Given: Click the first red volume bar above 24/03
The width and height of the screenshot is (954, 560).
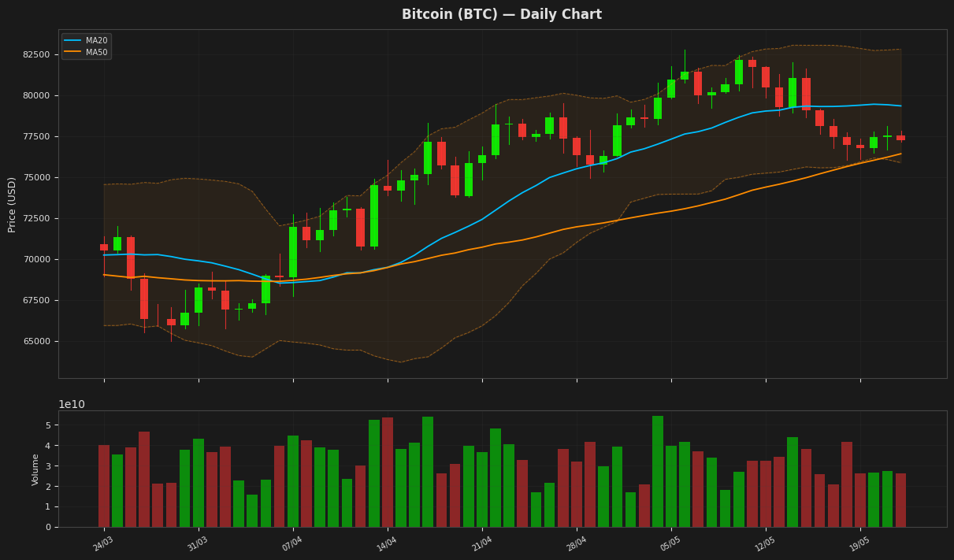Looking at the screenshot, I should [x=104, y=486].
